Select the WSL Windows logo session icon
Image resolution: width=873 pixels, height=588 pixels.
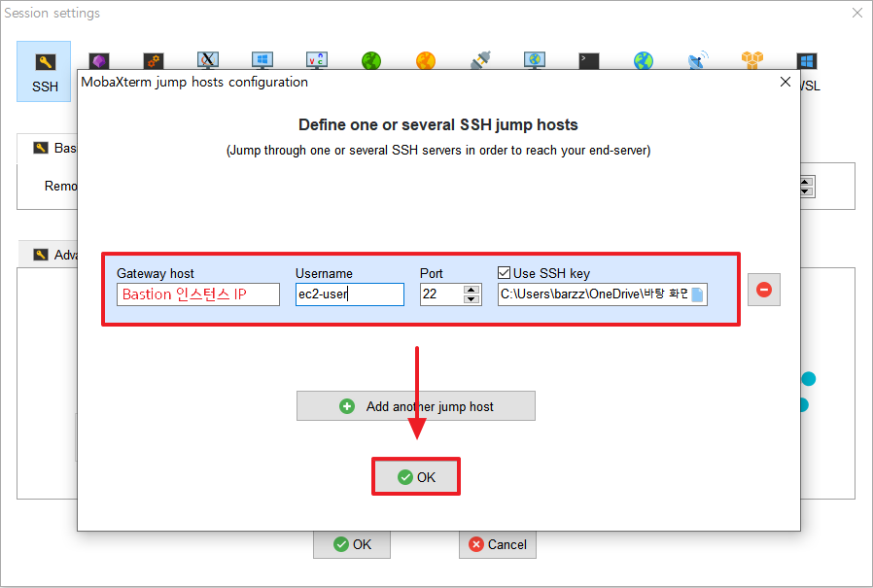(x=807, y=60)
